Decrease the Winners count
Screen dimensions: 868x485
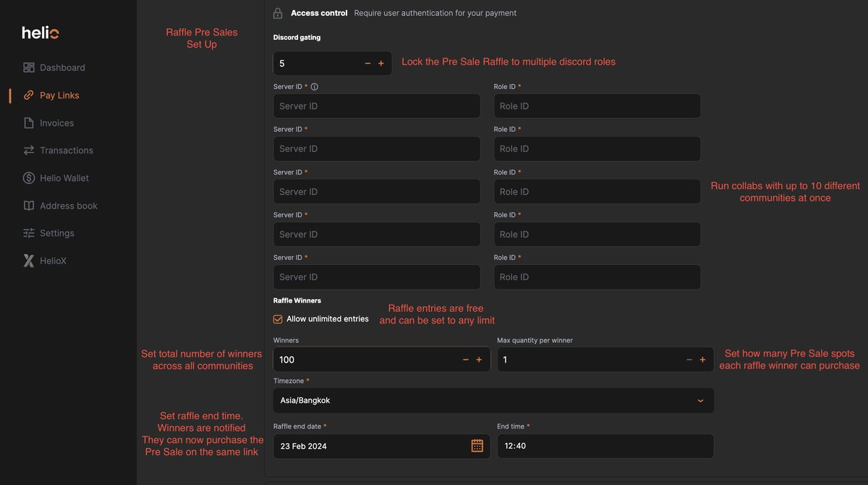[466, 360]
